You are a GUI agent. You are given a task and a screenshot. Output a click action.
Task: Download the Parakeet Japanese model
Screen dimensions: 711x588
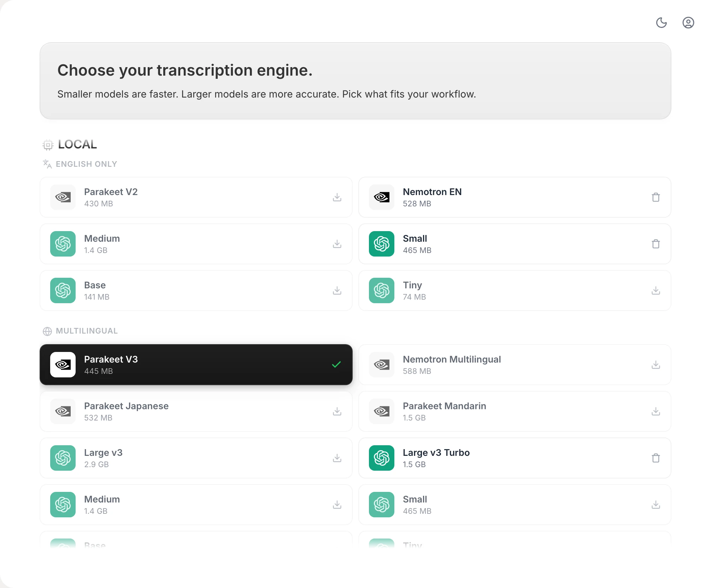pos(337,411)
